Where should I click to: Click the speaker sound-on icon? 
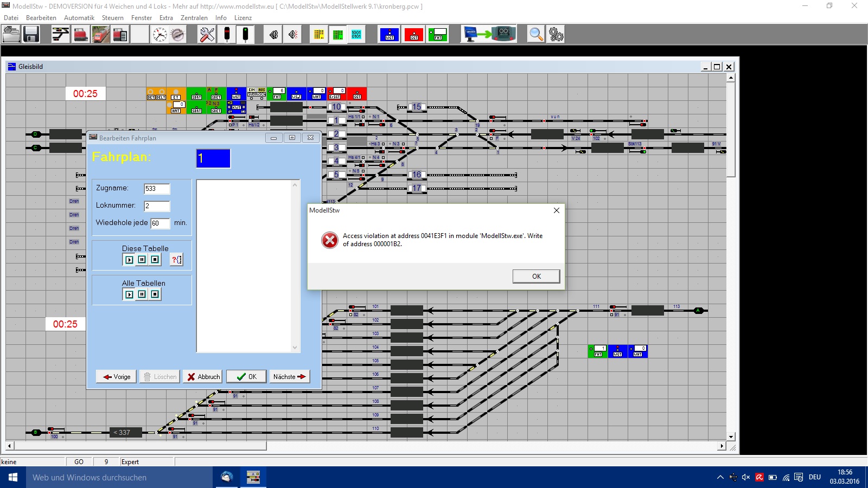(274, 34)
